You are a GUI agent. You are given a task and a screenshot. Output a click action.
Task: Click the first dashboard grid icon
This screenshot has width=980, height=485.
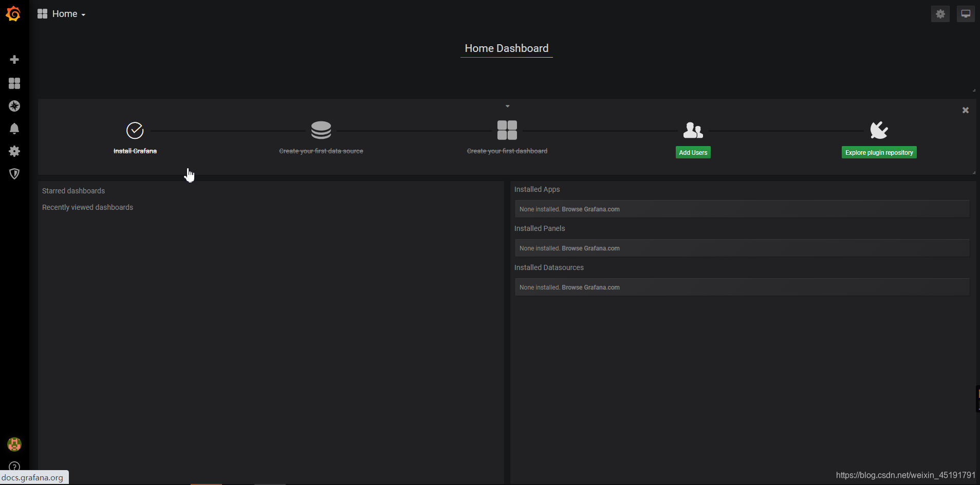507,130
